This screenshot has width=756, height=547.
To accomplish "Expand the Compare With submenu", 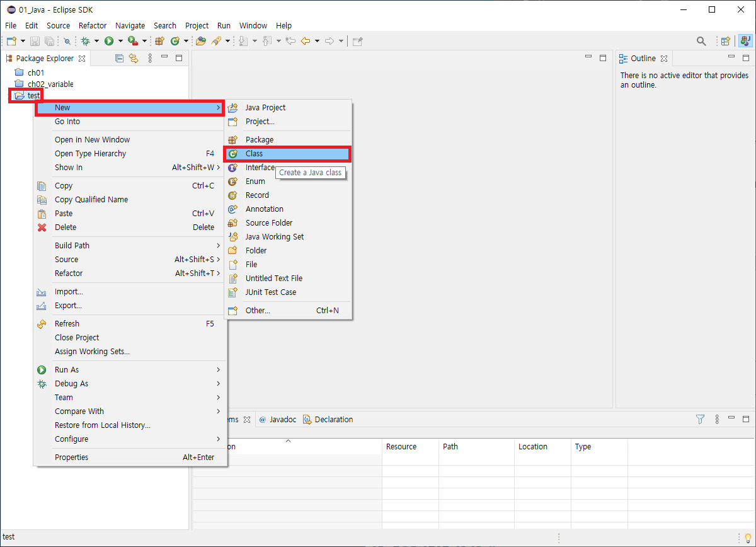I will coord(130,412).
